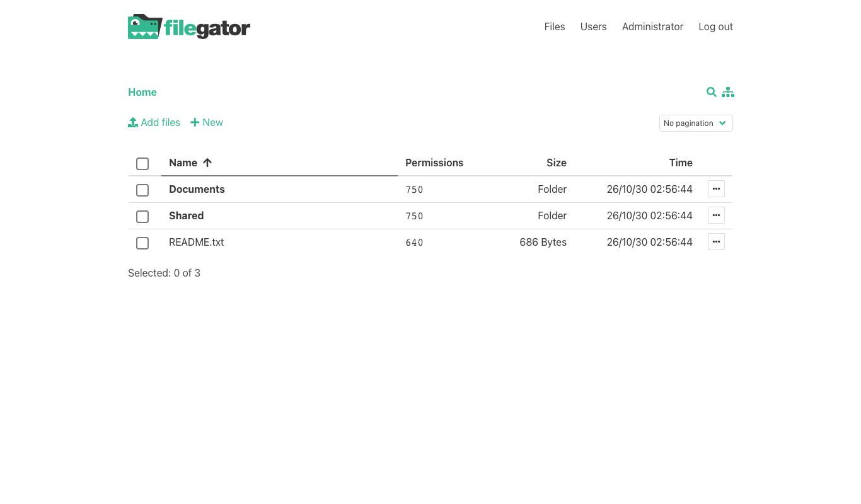The image size is (861, 504).
Task: Open the actions menu for Documents
Action: (716, 189)
